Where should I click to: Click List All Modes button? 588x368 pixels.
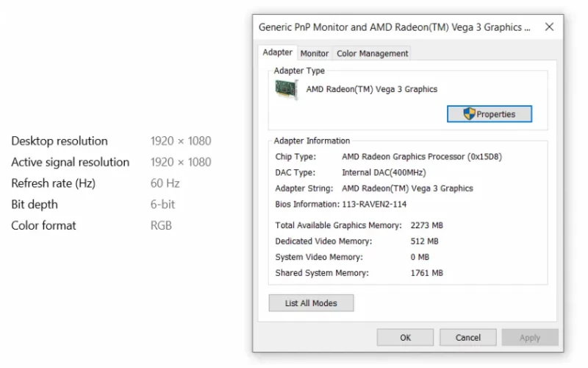point(311,303)
